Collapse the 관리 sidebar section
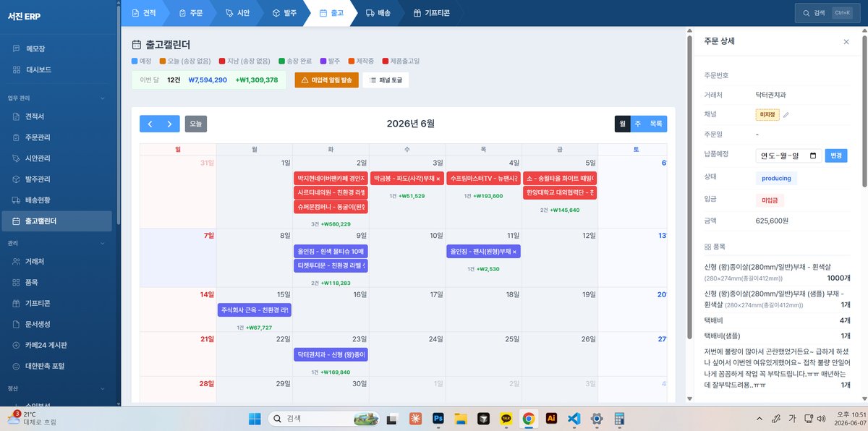Image resolution: width=868 pixels, height=431 pixels. pos(102,244)
